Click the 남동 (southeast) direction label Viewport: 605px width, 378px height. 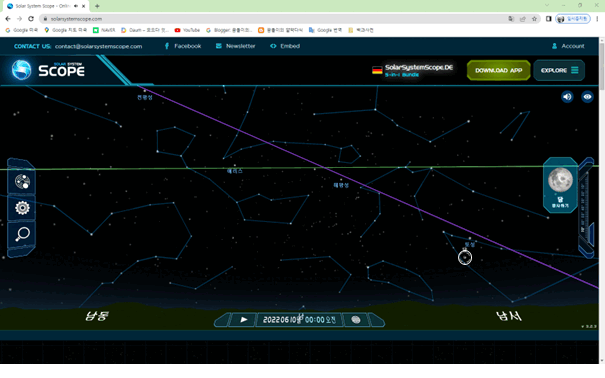pos(96,316)
